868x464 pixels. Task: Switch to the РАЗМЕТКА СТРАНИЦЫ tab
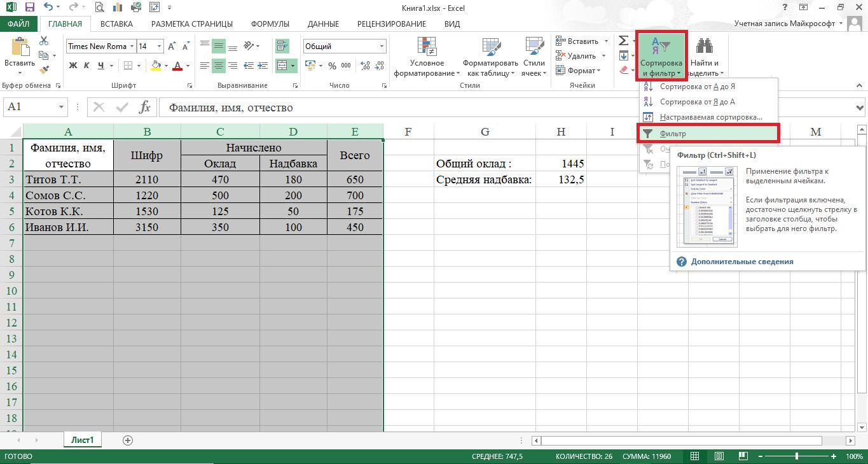[192, 24]
